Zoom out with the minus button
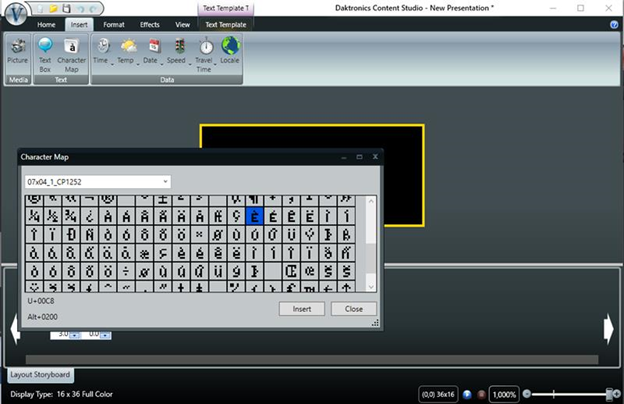The height and width of the screenshot is (404, 624). 526,394
